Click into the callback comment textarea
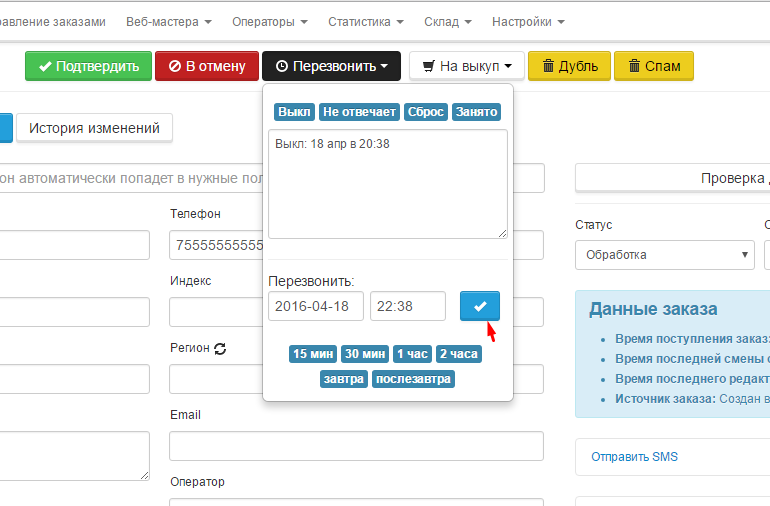 (x=388, y=184)
